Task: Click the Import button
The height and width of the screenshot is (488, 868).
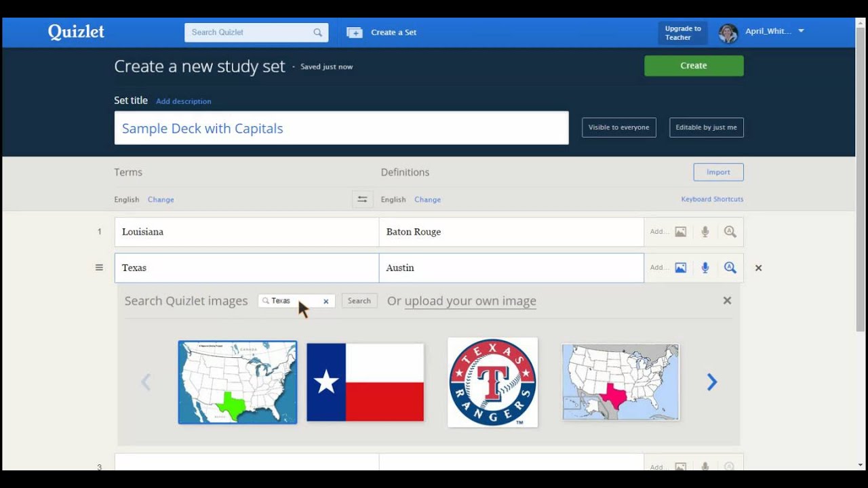Action: [718, 172]
